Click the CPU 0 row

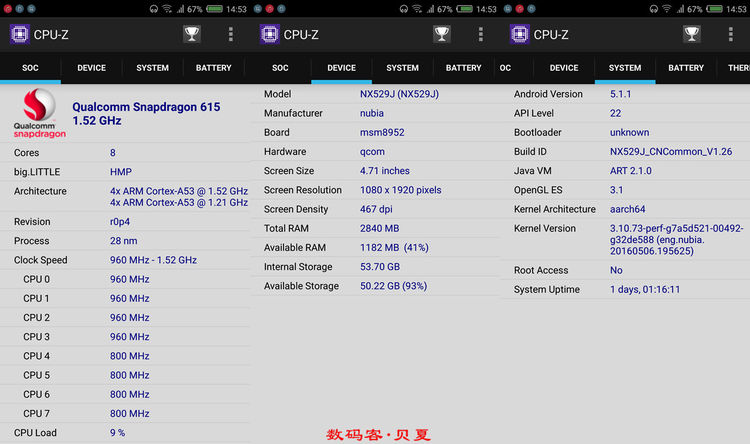[x=125, y=279]
